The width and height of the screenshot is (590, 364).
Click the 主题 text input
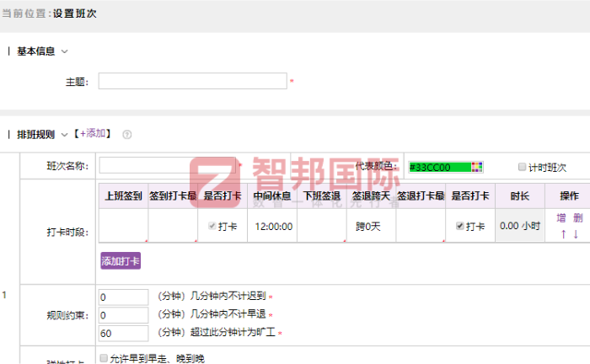point(192,82)
